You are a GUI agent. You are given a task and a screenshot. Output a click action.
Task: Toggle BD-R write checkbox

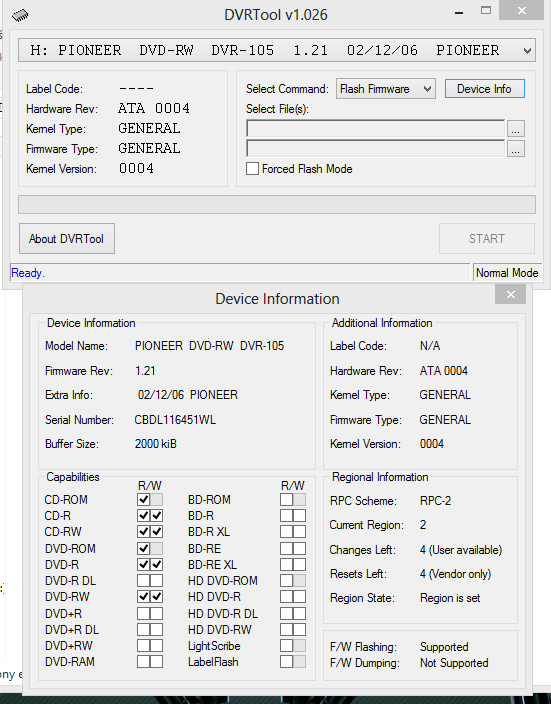(x=299, y=515)
